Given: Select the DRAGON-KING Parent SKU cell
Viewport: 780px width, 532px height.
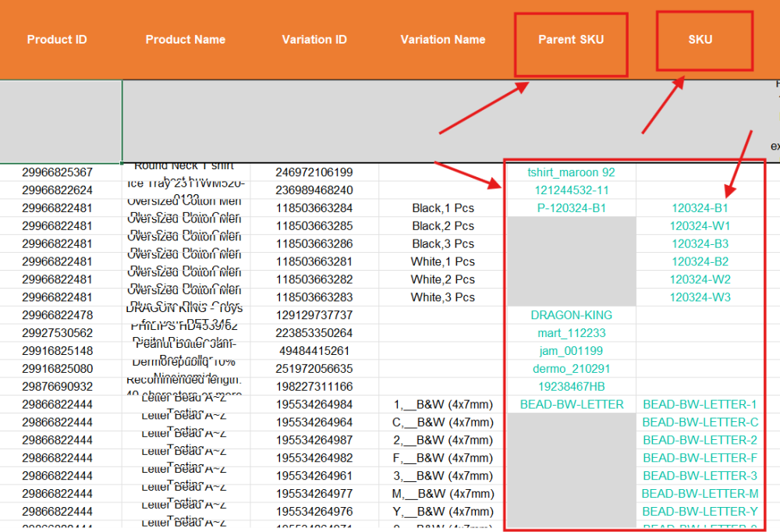Looking at the screenshot, I should point(571,315).
